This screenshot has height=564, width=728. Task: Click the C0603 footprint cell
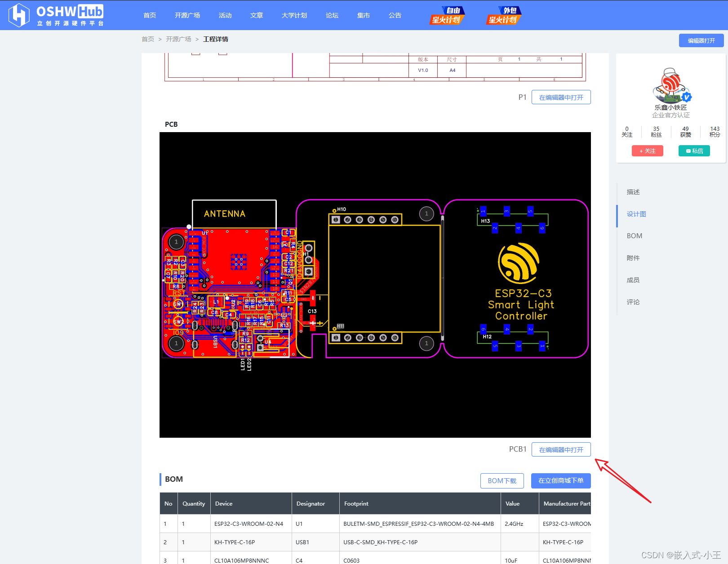(420, 559)
